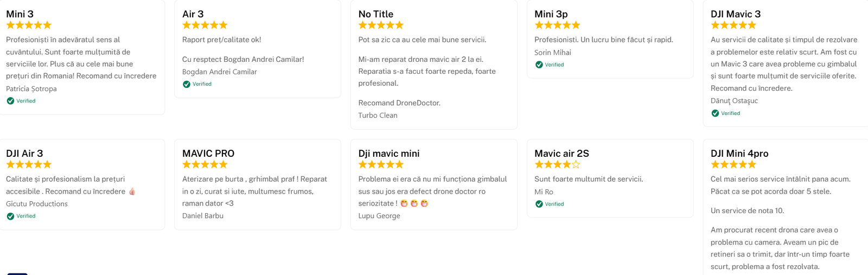Click the Mini 3p review heading
The height and width of the screenshot is (275, 868).
point(551,14)
